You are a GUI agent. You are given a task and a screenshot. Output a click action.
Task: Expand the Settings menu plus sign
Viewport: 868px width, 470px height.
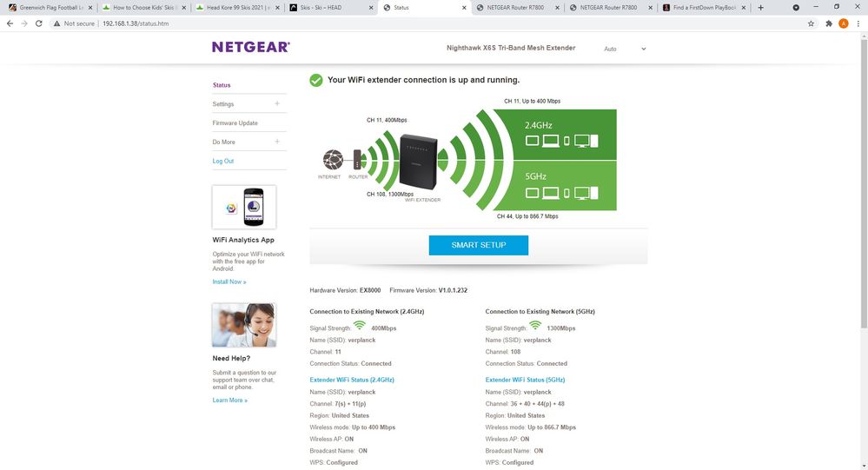pyautogui.click(x=277, y=104)
